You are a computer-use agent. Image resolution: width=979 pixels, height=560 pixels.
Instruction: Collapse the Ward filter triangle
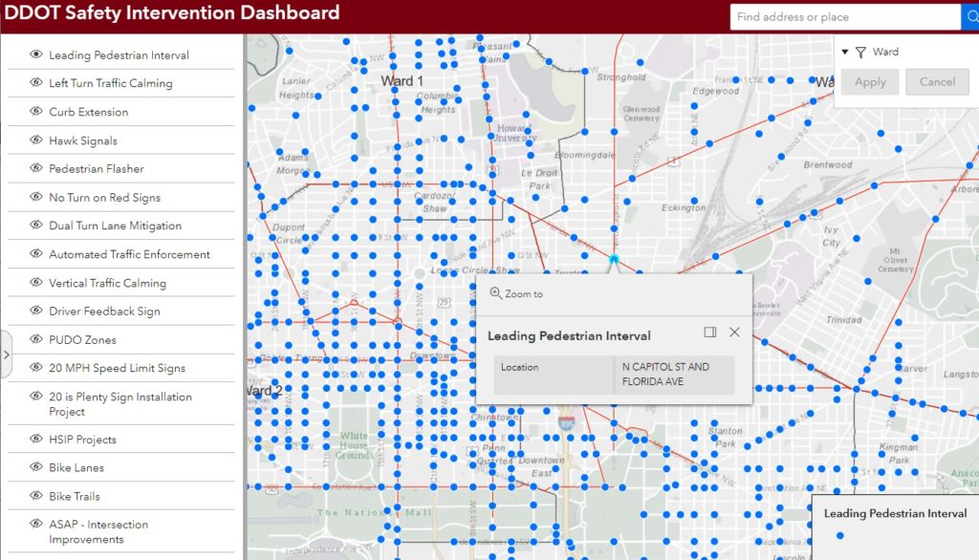[x=845, y=53]
